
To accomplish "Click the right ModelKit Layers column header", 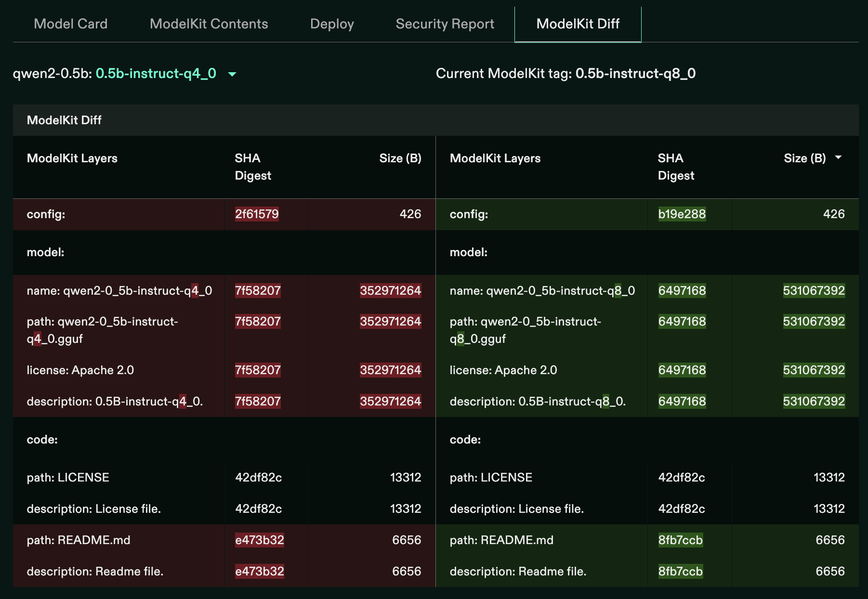I will pyautogui.click(x=495, y=158).
